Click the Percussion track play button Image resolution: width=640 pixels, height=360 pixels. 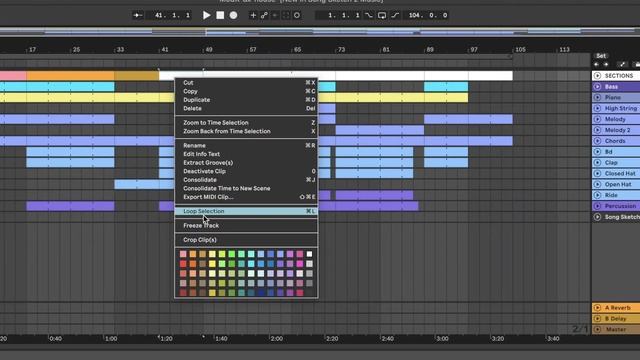598,206
